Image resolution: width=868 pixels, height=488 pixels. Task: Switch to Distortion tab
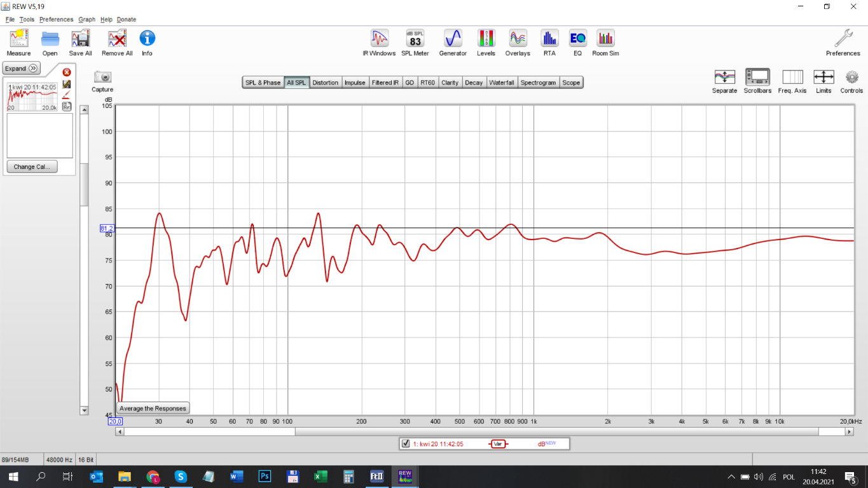click(x=326, y=83)
